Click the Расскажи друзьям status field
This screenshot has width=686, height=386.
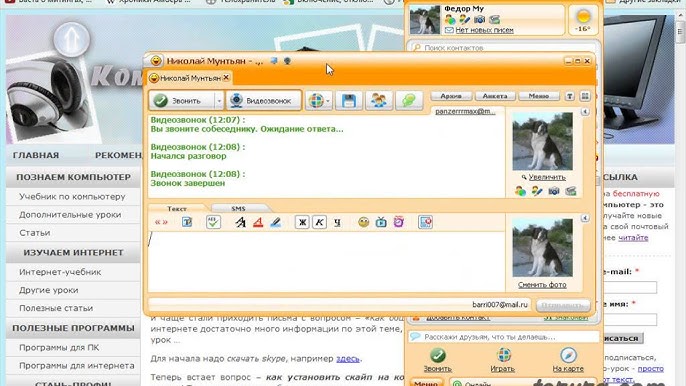coord(503,337)
